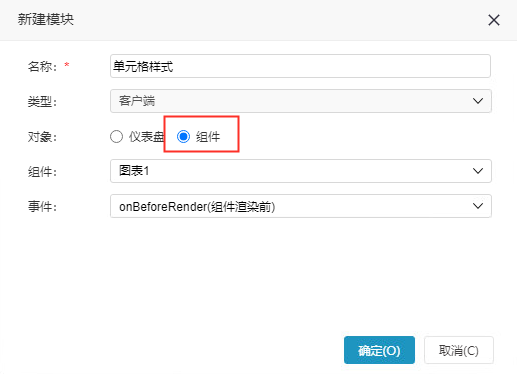
Task: Click the 组件 option label in red box
Action: pos(208,137)
